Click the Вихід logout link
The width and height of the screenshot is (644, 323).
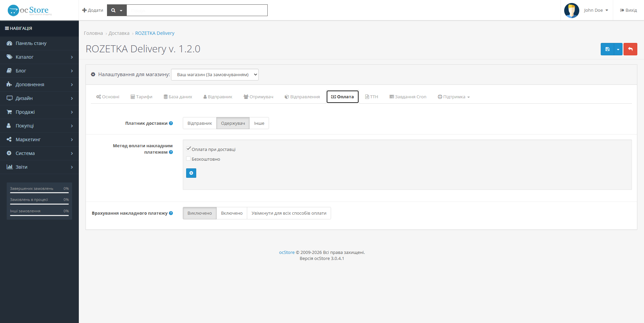[x=628, y=10]
